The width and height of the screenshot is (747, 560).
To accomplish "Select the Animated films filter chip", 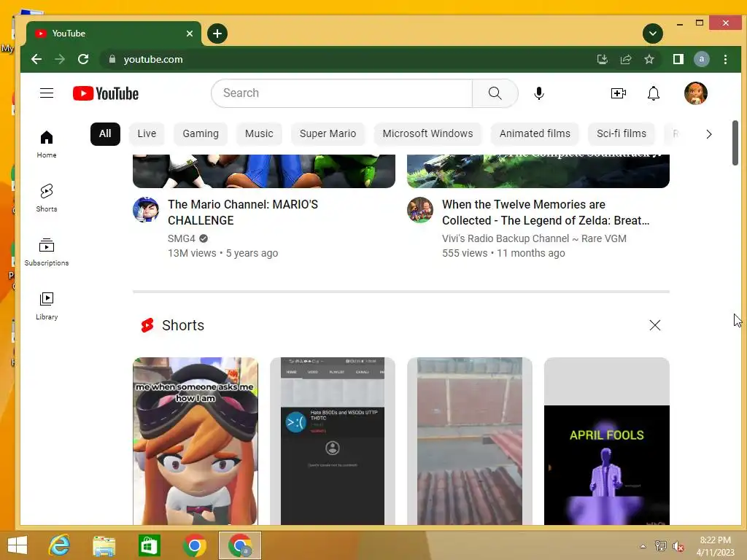I will pyautogui.click(x=535, y=134).
